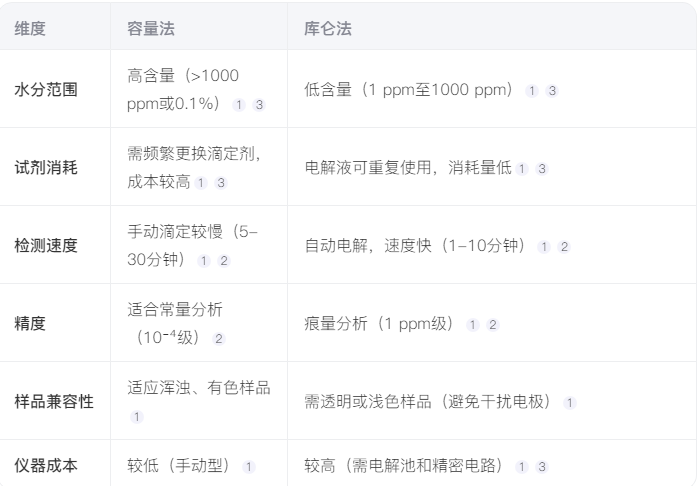Open citation 3 after 低含量 (1 ppm至1000 ppm)
Image resolution: width=697 pixels, height=486 pixels.
point(552,91)
